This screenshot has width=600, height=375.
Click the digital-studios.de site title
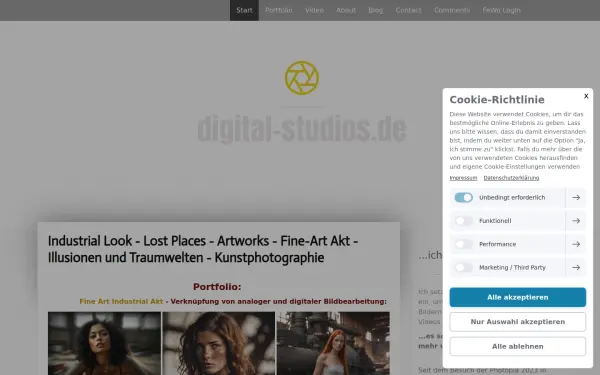[x=302, y=129]
